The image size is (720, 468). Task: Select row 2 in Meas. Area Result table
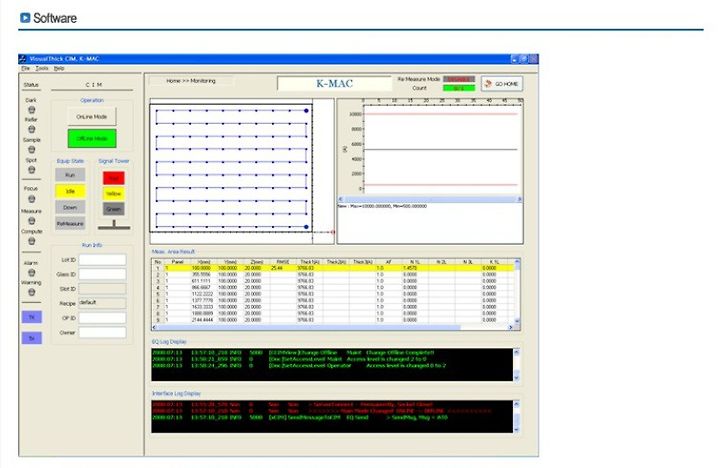[333, 274]
